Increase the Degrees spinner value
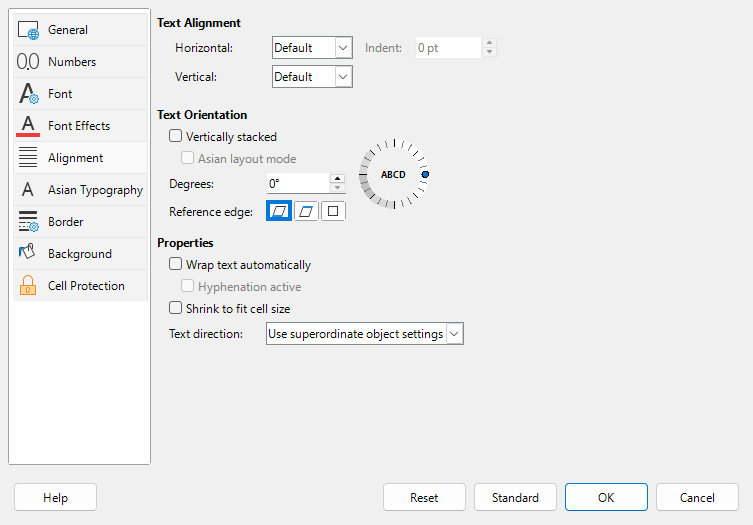This screenshot has height=525, width=753. tap(338, 179)
